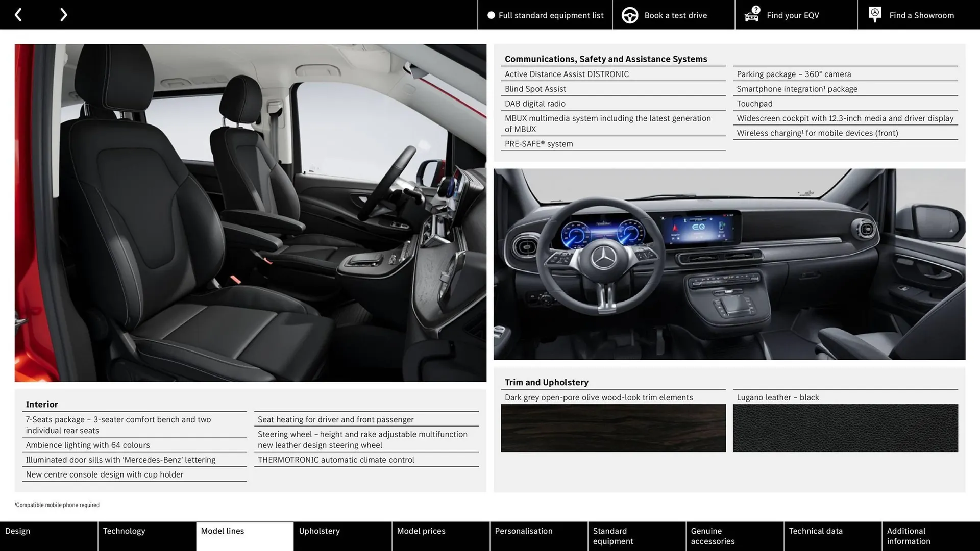Go back using the left arrow
This screenshot has height=551, width=980.
pyautogui.click(x=18, y=14)
